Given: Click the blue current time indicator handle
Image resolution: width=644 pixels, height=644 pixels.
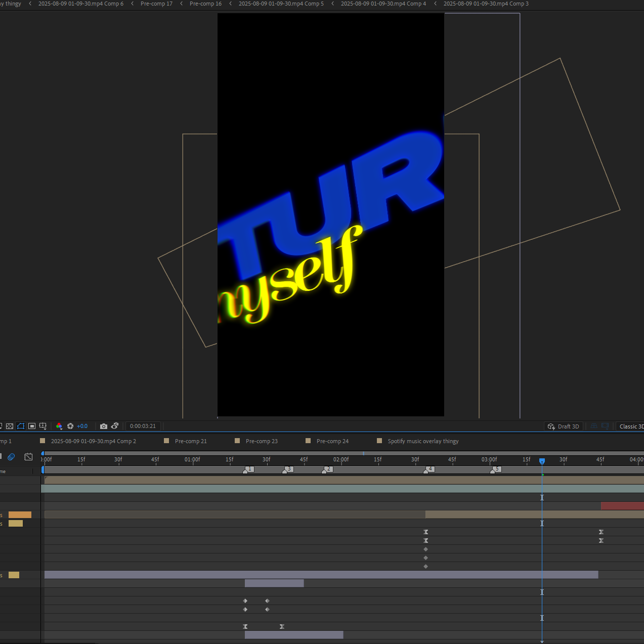Looking at the screenshot, I should pos(542,461).
